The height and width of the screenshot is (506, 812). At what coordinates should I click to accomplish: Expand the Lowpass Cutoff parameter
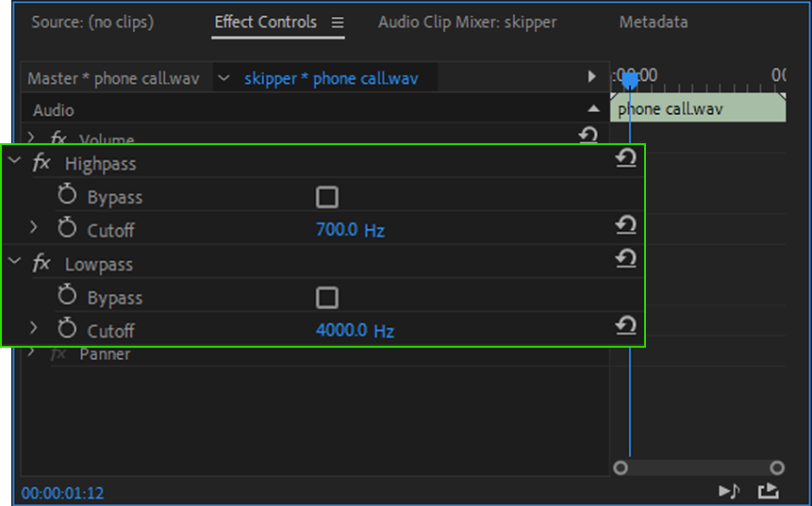click(34, 330)
